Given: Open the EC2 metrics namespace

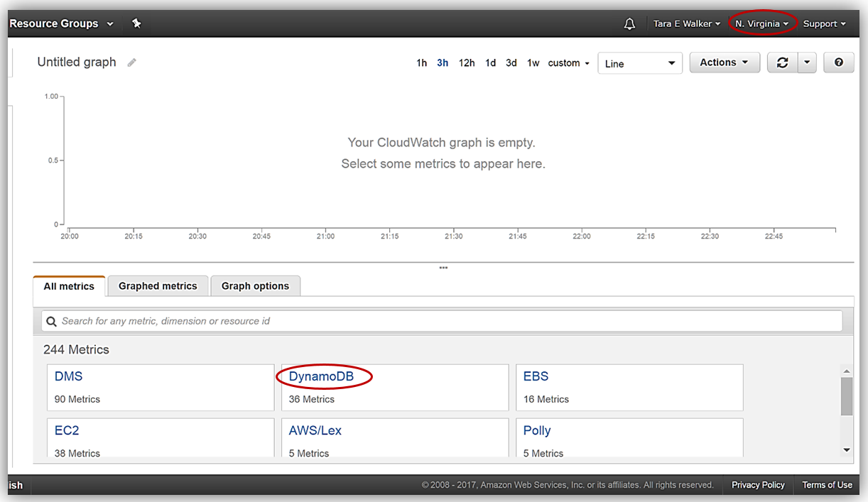Looking at the screenshot, I should (67, 430).
